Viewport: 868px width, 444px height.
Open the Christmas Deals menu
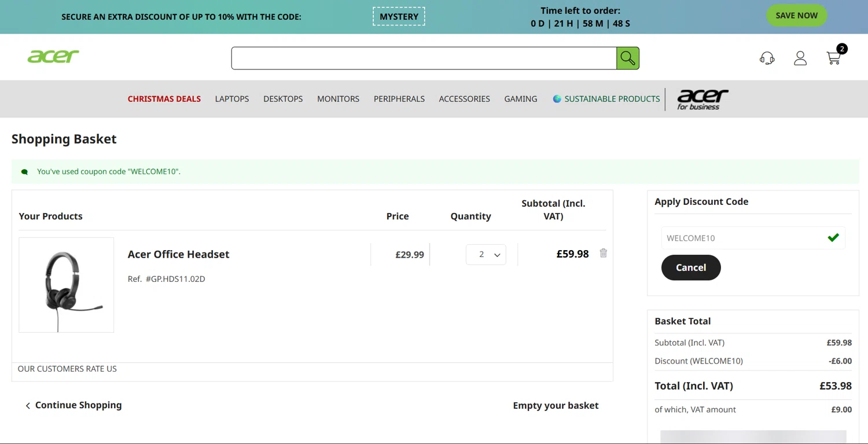click(164, 99)
